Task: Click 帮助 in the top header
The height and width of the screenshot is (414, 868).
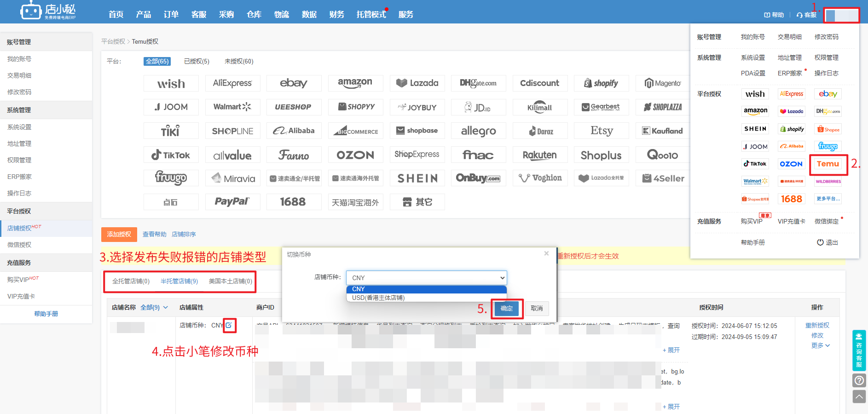Action: [774, 15]
